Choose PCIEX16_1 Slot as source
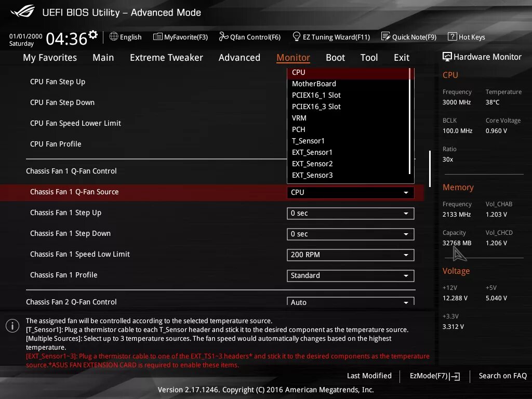The image size is (532, 399). click(x=348, y=96)
